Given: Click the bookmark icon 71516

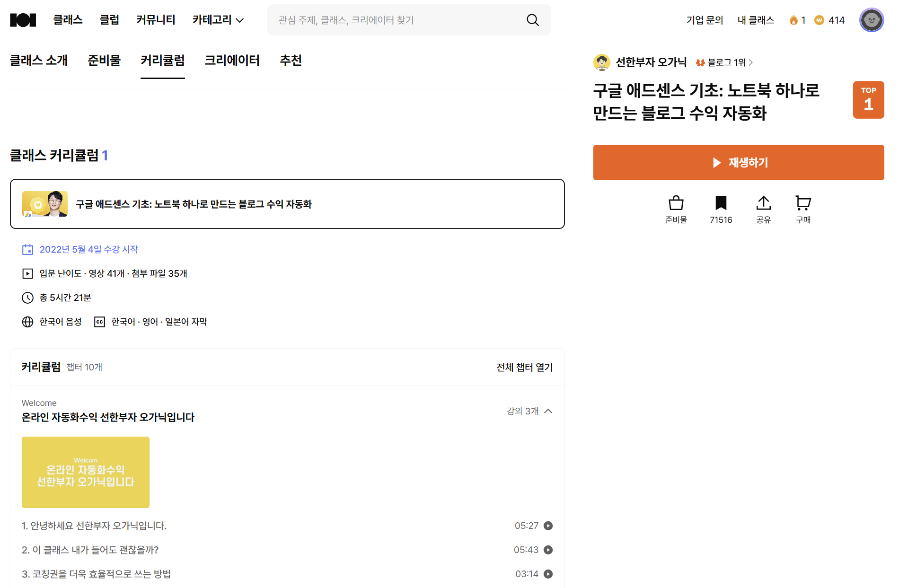Looking at the screenshot, I should (x=721, y=203).
